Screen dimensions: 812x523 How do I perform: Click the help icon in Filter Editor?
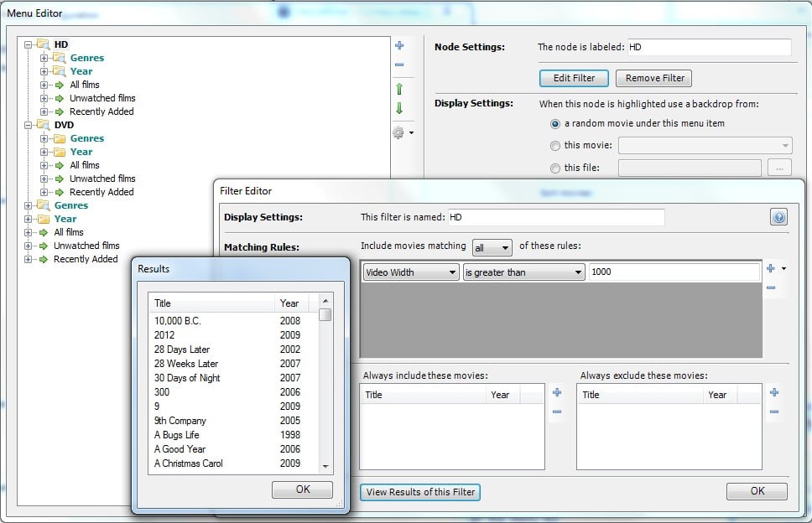click(778, 218)
